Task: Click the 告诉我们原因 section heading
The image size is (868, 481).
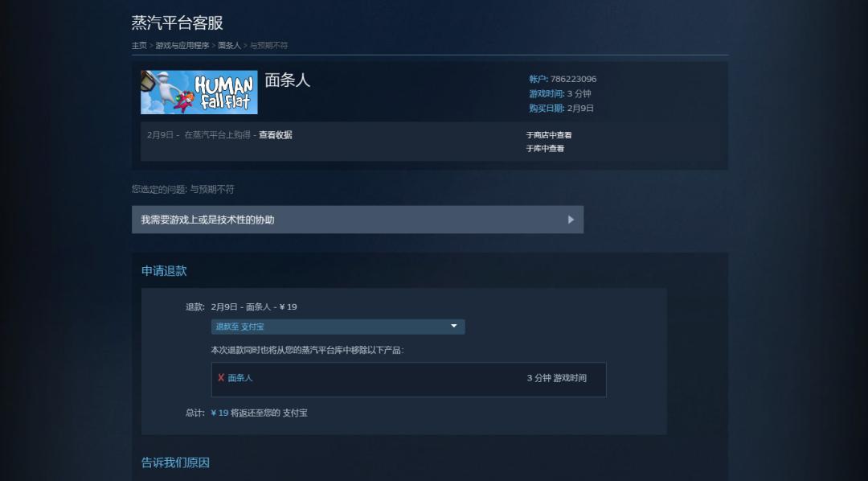Action: (x=175, y=462)
